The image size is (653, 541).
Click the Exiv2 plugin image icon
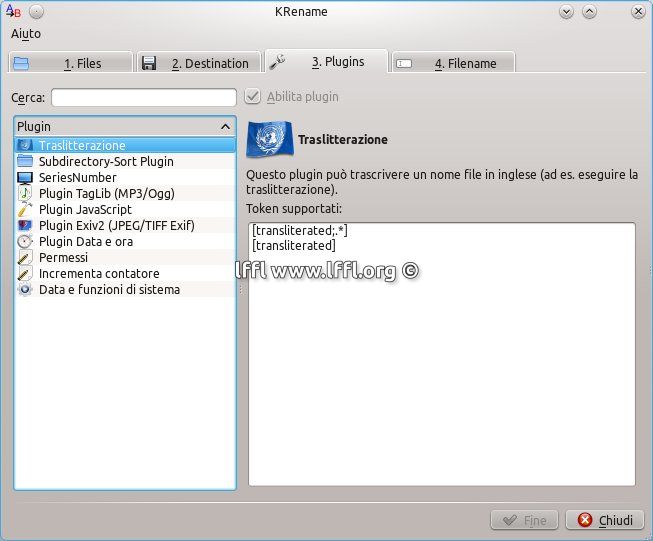tap(25, 225)
